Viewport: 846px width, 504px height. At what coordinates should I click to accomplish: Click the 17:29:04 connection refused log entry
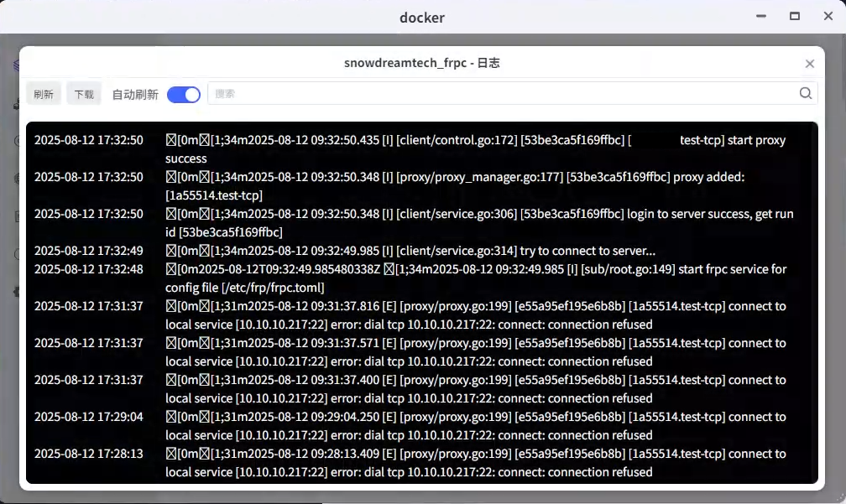[x=475, y=426]
